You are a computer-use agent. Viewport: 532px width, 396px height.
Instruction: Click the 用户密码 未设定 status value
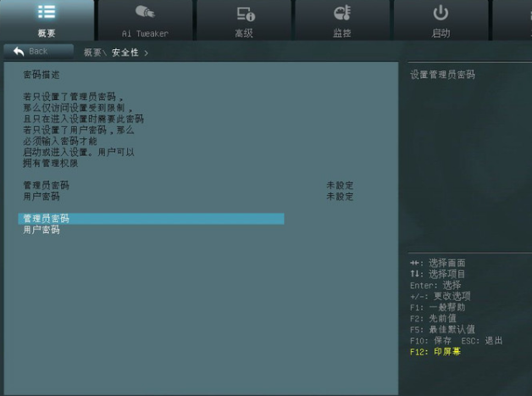point(340,196)
